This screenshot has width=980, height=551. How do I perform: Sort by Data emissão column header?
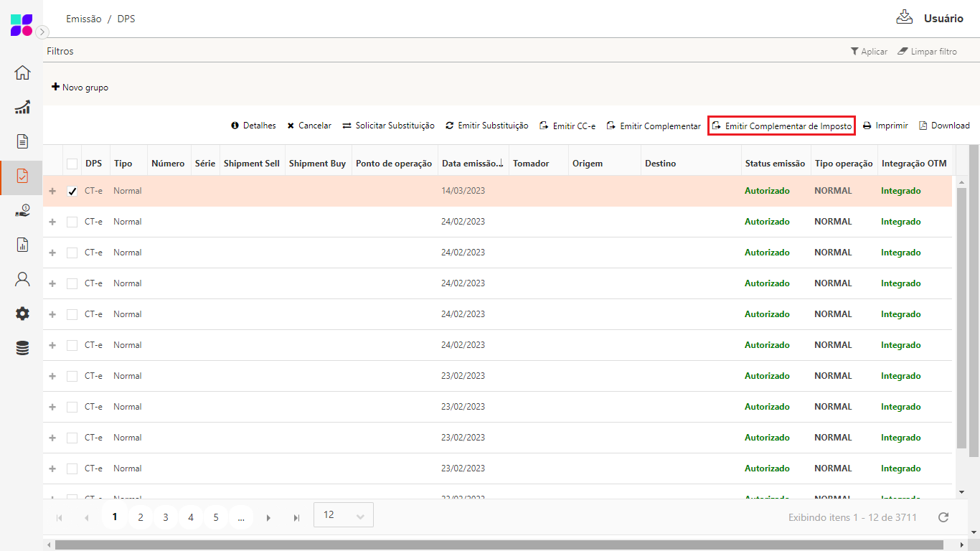(x=471, y=164)
